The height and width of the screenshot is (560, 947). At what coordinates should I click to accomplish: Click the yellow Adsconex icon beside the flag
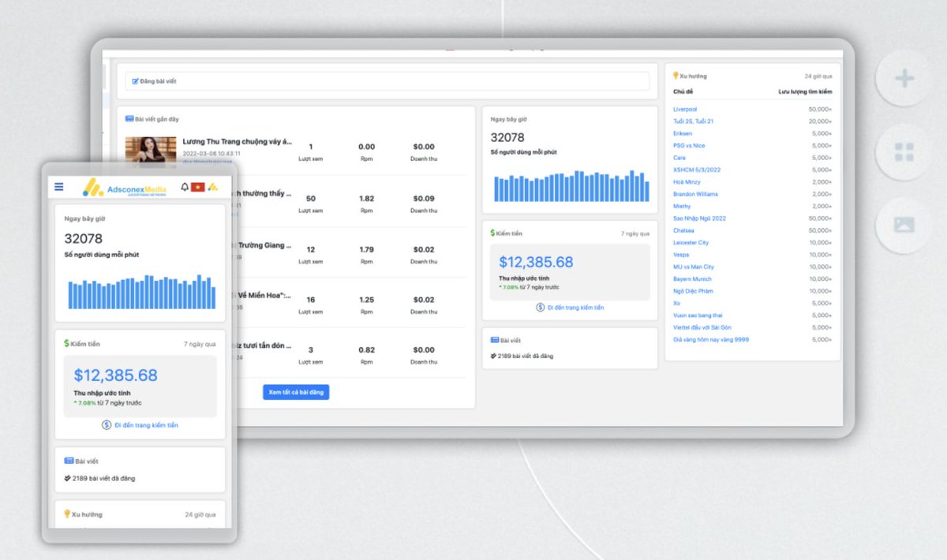pyautogui.click(x=212, y=187)
